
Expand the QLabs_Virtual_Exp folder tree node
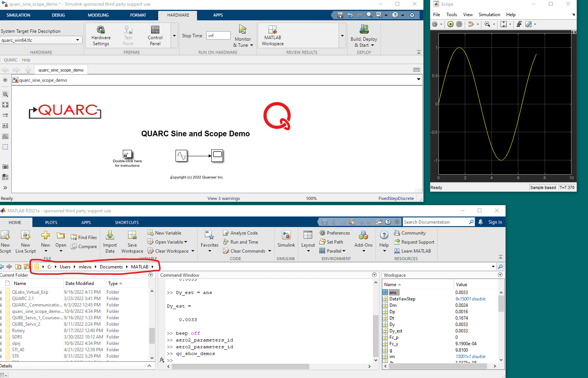coord(1,292)
